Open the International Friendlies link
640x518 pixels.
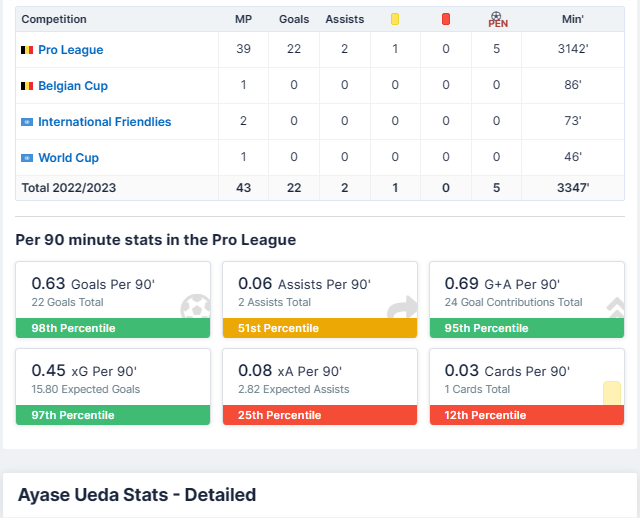point(104,122)
